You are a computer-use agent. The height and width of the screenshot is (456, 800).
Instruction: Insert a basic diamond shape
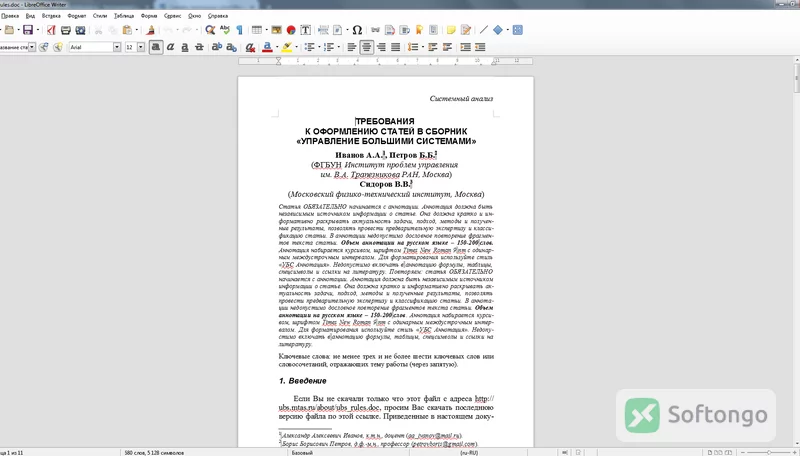point(498,30)
